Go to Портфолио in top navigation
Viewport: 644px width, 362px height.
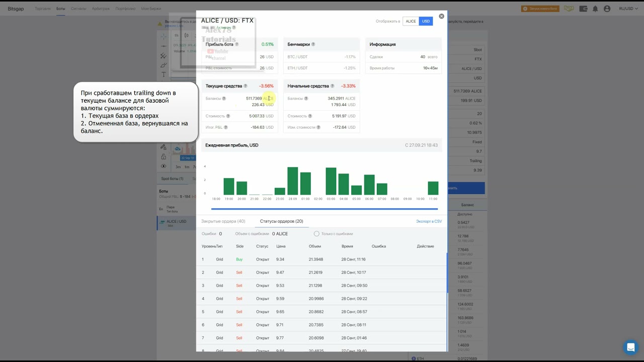(x=125, y=9)
